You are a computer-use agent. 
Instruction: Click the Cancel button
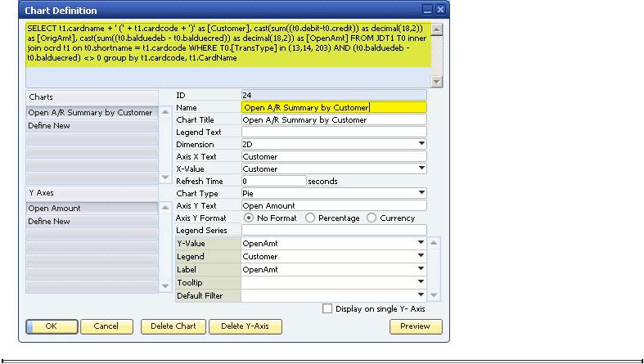(x=106, y=326)
